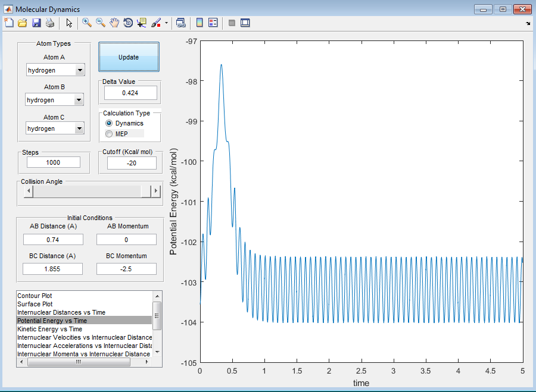This screenshot has height=392, width=536.
Task: Save the figure with the floppy icon
Action: point(36,23)
